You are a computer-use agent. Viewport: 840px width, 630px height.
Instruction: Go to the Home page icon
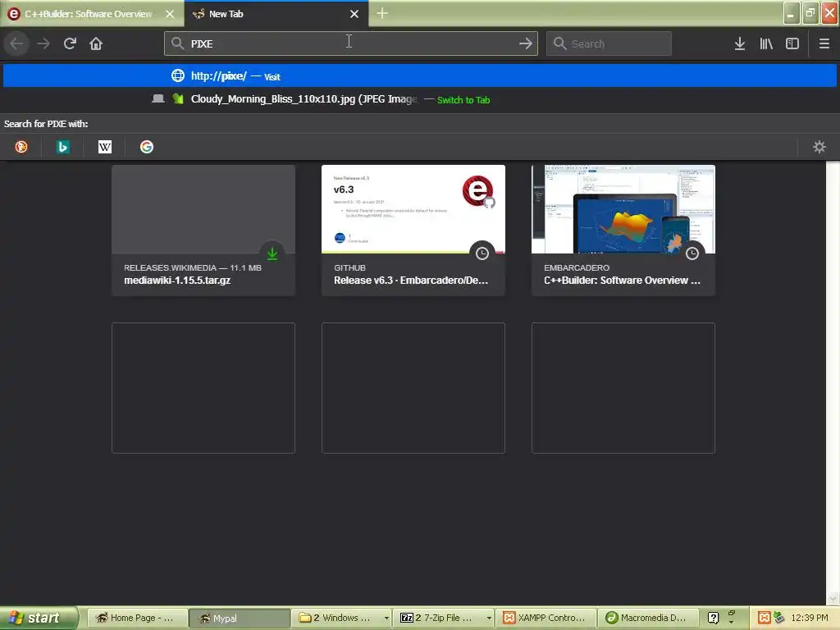pos(96,43)
